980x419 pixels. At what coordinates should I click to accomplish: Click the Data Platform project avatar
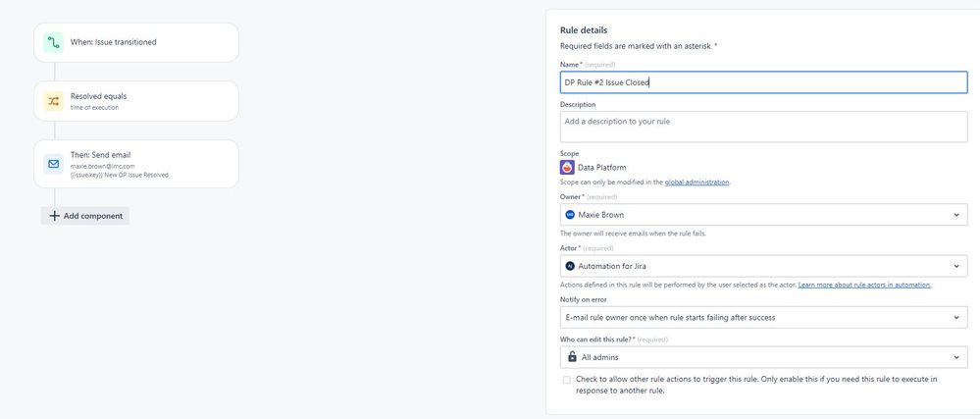tap(567, 167)
